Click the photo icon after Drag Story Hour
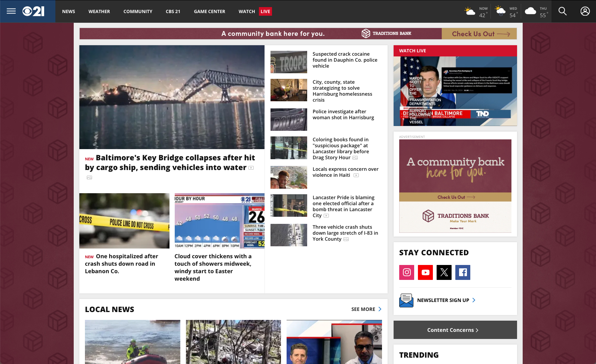This screenshot has width=596, height=364. pos(355,158)
